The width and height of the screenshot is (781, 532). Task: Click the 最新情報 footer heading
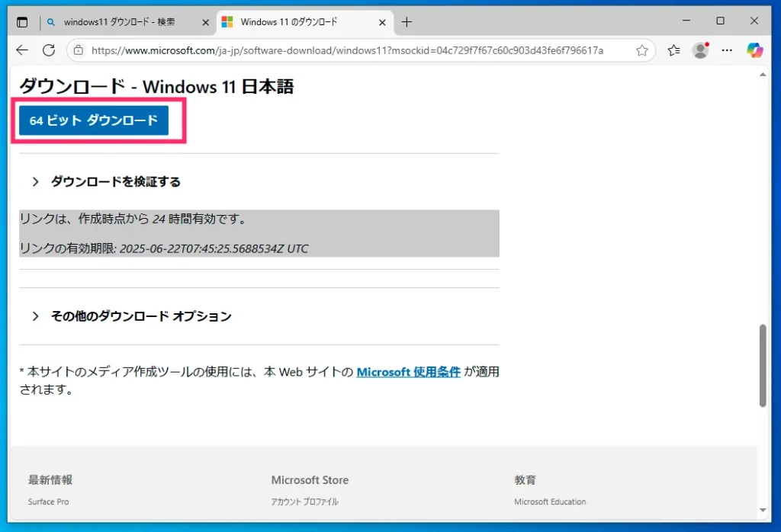point(50,479)
